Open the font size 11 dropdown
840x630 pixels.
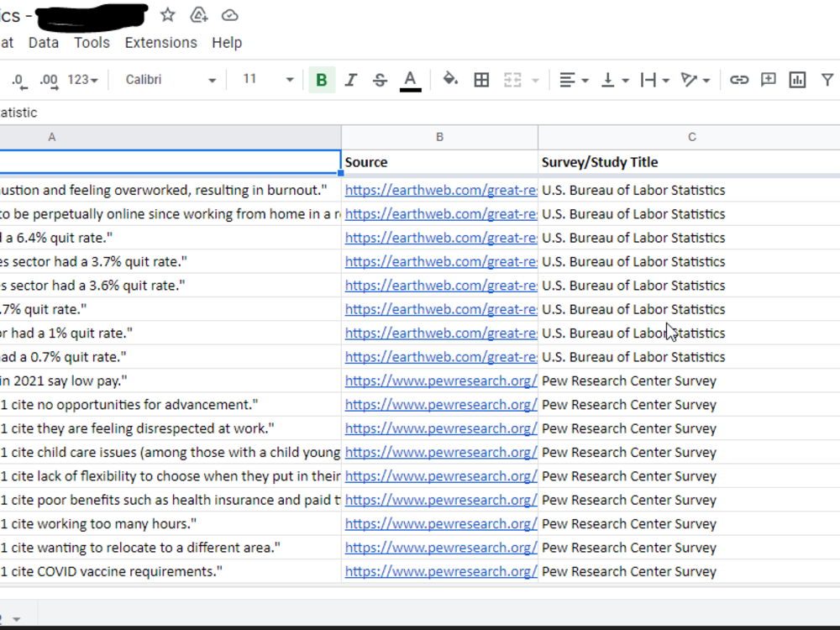[268, 80]
